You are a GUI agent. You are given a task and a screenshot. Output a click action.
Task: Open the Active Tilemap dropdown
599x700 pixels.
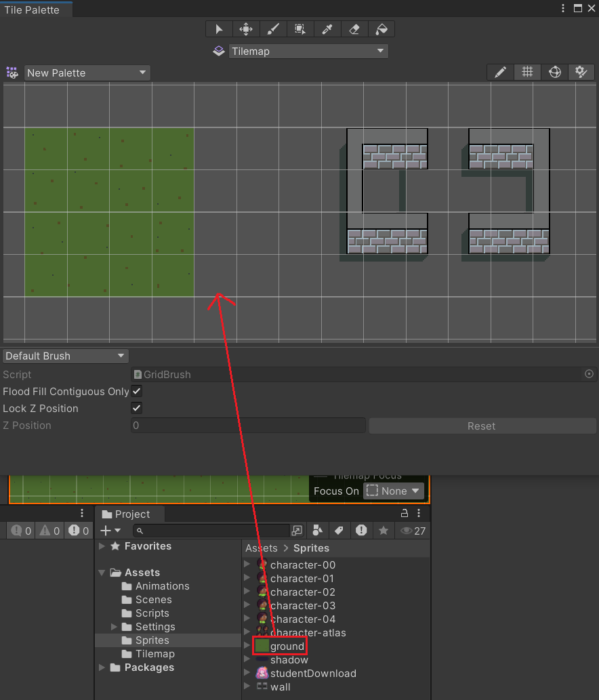coord(308,51)
